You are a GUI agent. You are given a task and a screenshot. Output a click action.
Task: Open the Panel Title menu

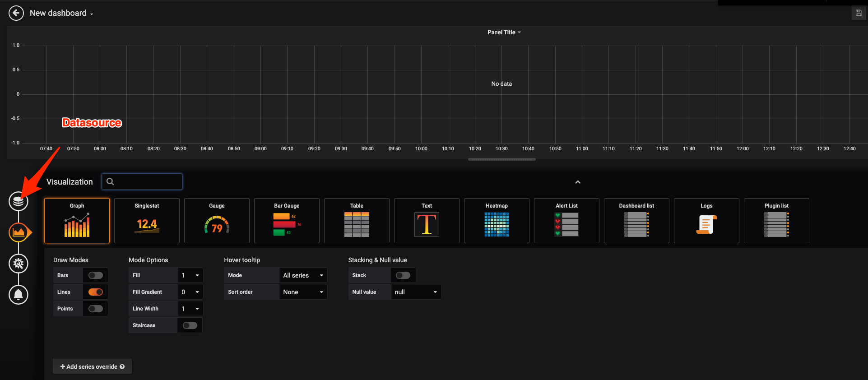(504, 32)
